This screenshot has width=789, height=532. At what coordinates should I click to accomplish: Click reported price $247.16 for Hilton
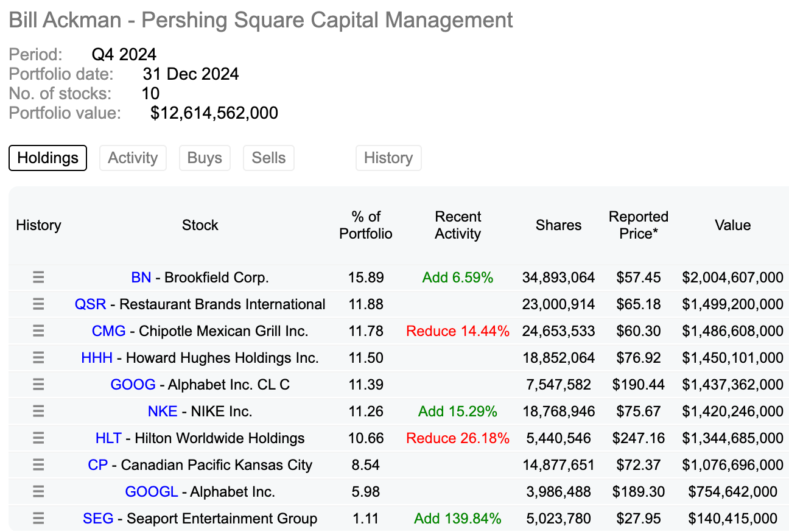coord(638,438)
